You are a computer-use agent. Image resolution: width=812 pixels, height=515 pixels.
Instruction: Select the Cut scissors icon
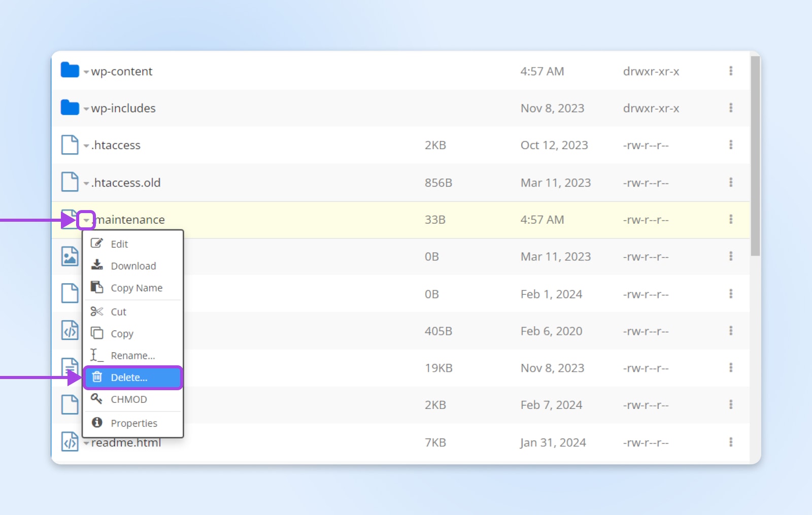[x=96, y=311]
